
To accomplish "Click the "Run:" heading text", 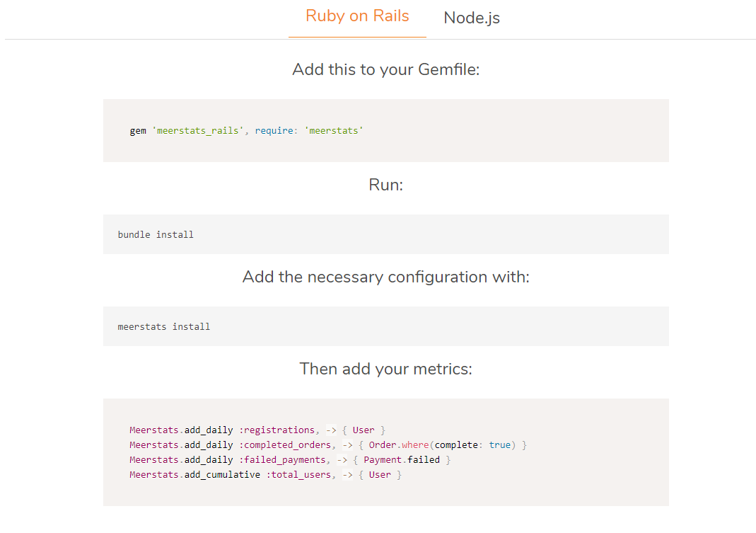I will [385, 185].
